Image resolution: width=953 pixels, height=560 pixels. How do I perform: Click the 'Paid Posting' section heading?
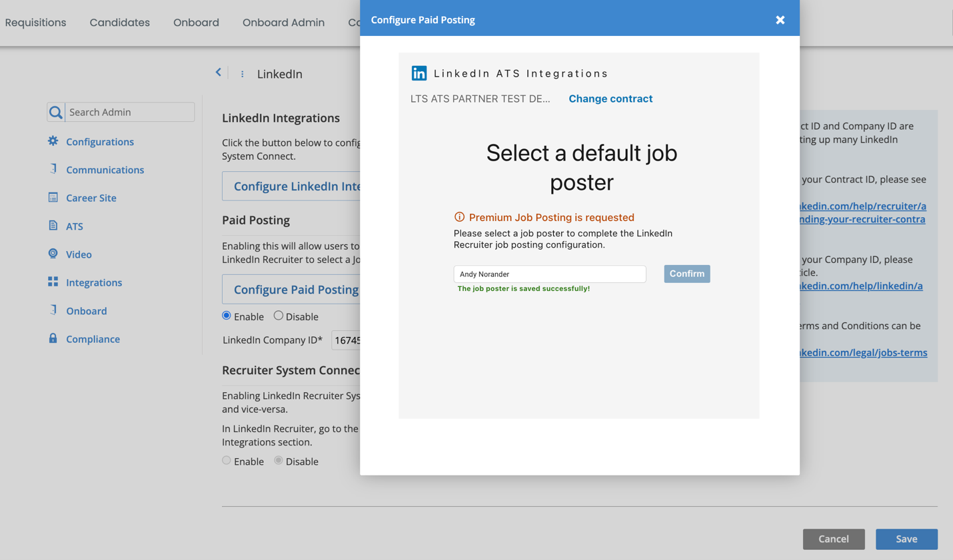(256, 220)
